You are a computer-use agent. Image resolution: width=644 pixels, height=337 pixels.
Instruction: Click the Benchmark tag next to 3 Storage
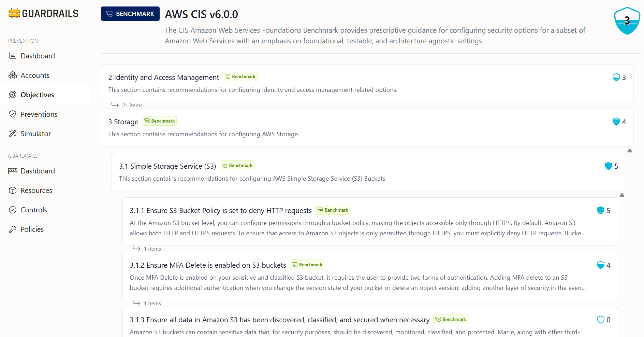pyautogui.click(x=159, y=121)
